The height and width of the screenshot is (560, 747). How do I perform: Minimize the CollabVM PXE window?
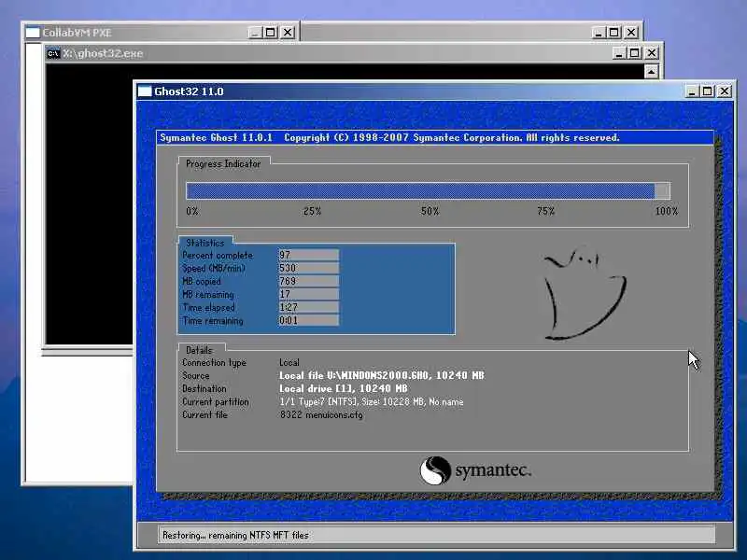(x=255, y=33)
